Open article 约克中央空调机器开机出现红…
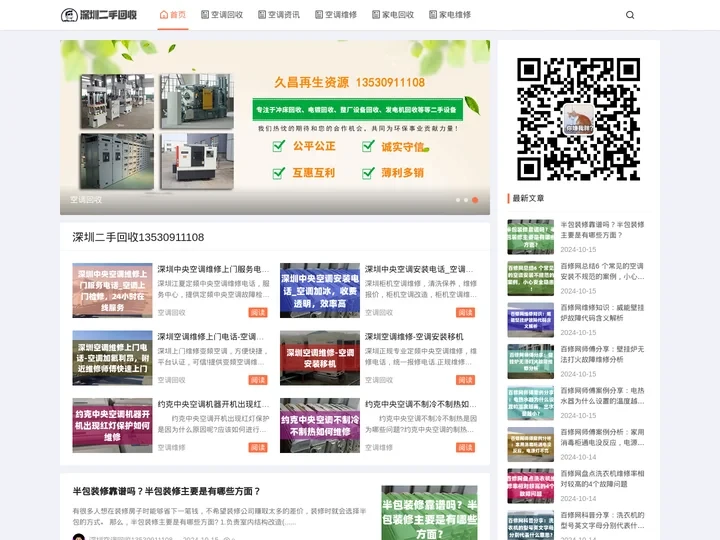This screenshot has width=720, height=540. point(213,404)
